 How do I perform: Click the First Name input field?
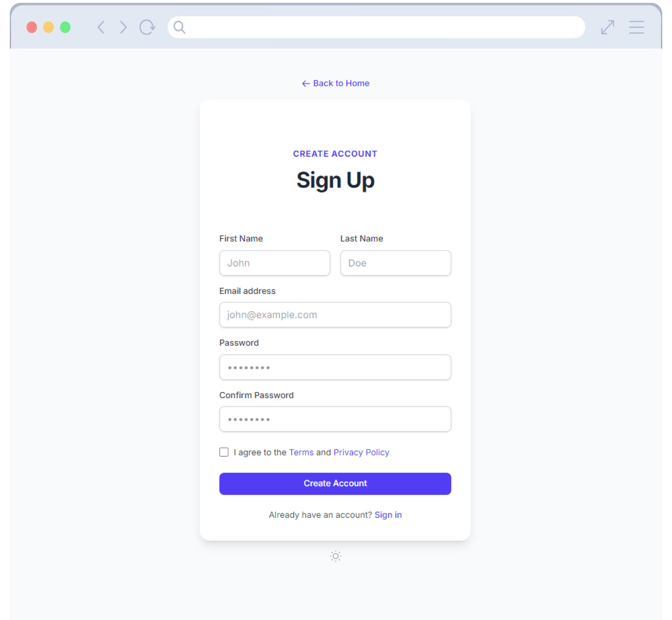point(274,263)
